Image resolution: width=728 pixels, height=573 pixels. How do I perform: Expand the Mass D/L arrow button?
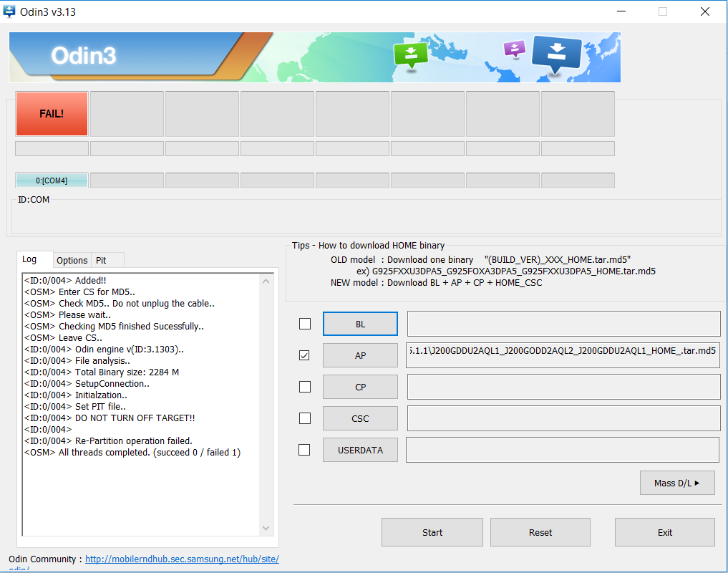[676, 483]
